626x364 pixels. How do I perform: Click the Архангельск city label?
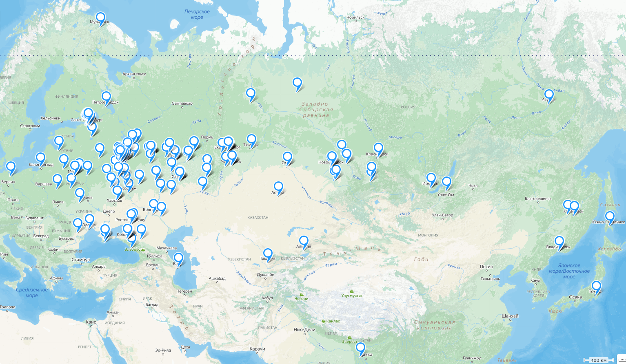134,74
